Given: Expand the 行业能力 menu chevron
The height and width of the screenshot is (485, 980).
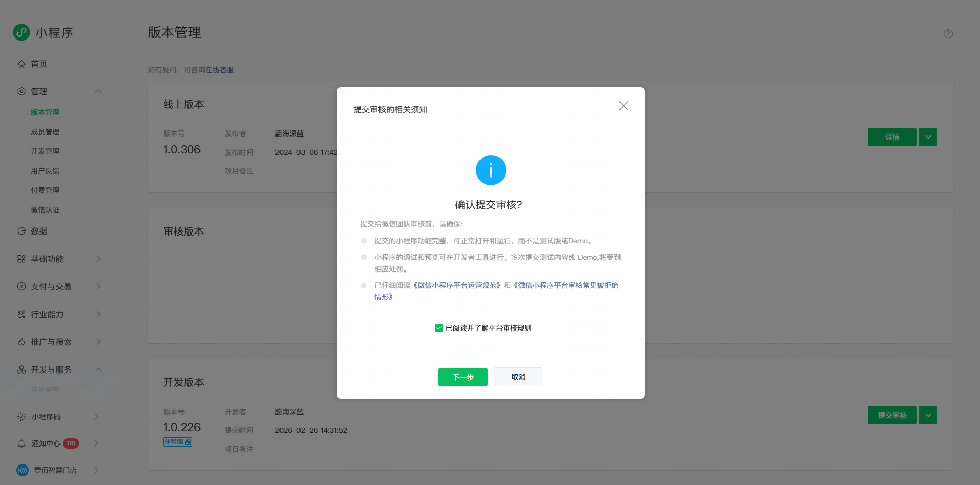Looking at the screenshot, I should tap(98, 314).
